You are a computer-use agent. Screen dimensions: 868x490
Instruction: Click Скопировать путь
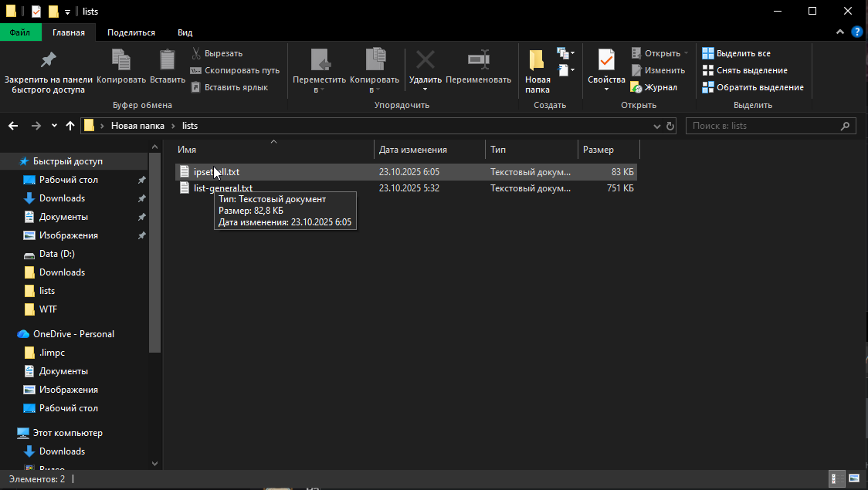pyautogui.click(x=235, y=70)
